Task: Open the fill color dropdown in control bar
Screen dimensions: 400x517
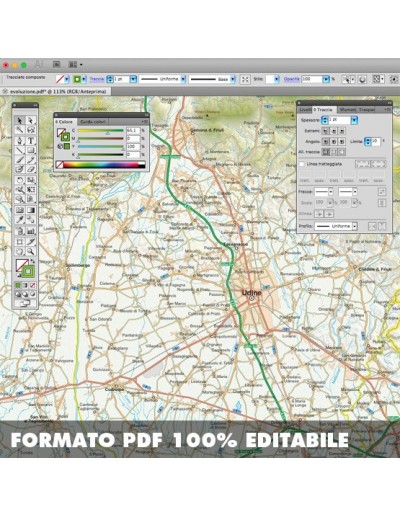Action: [67, 79]
